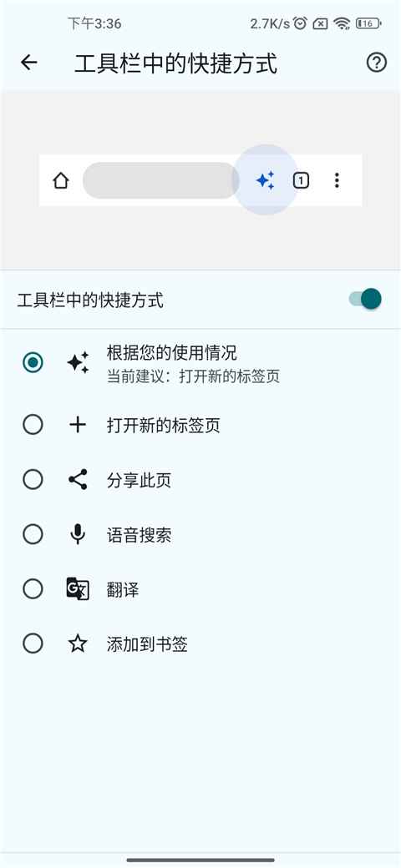Screen dimensions: 401x868
Task: Pick the 添加到书签 radio option
Action: point(33,643)
